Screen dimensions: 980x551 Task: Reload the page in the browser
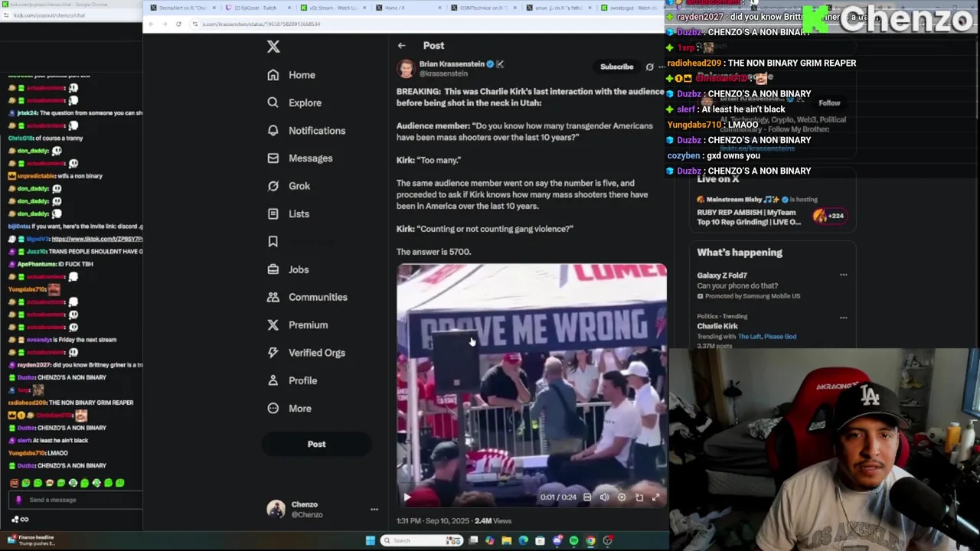(178, 24)
